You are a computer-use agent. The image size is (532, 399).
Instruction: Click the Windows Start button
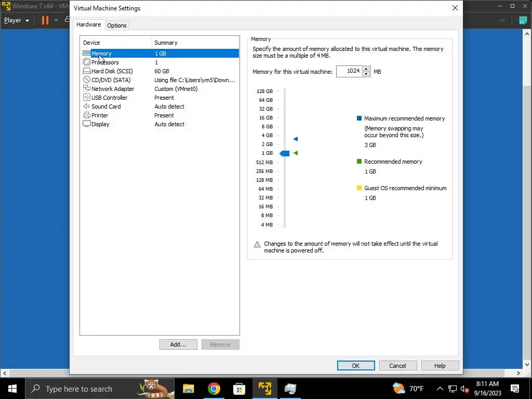pyautogui.click(x=12, y=389)
